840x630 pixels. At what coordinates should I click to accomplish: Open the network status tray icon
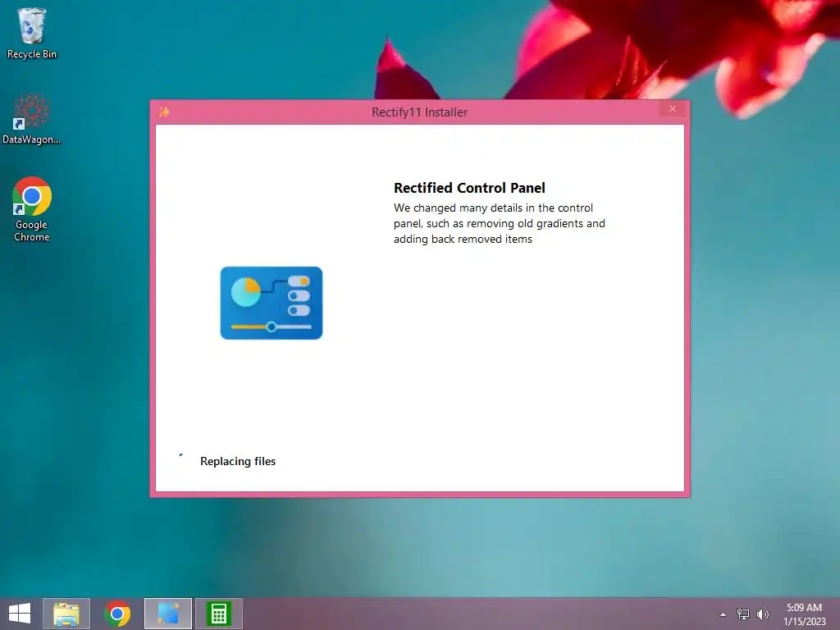[743, 614]
